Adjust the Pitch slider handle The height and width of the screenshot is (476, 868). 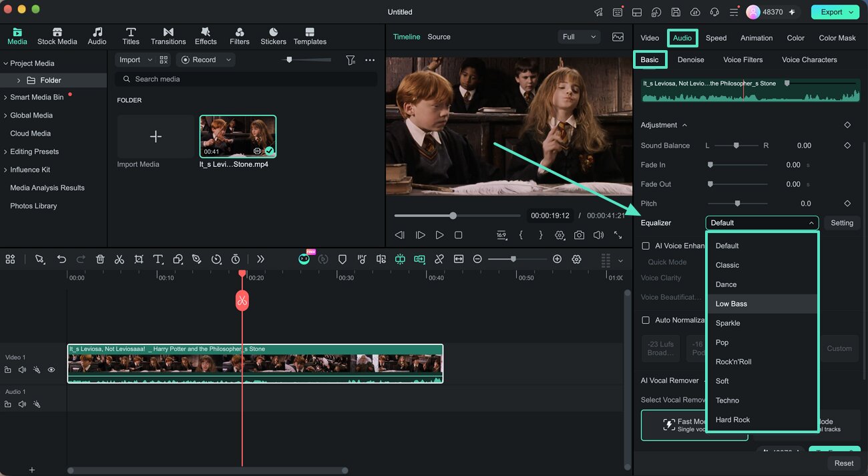click(x=737, y=204)
